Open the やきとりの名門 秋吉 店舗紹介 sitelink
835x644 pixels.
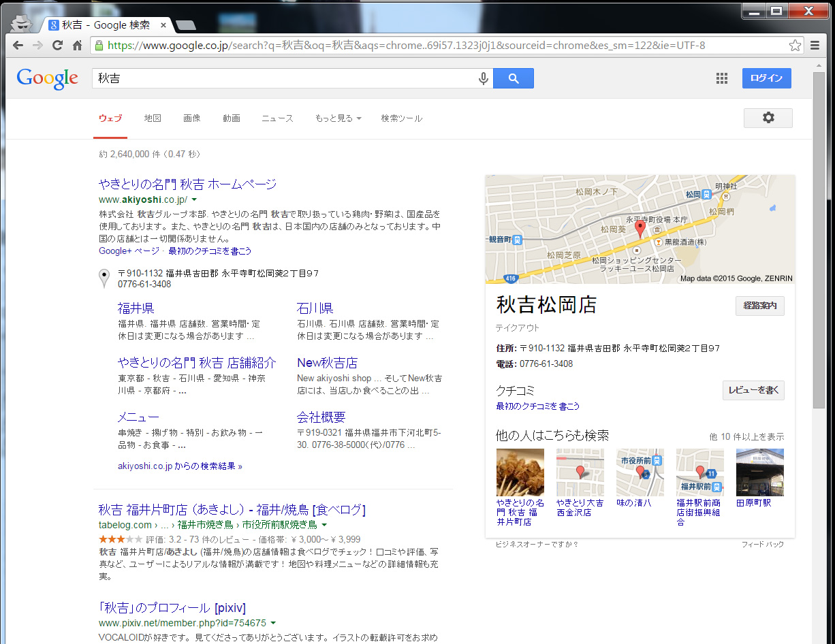click(197, 363)
